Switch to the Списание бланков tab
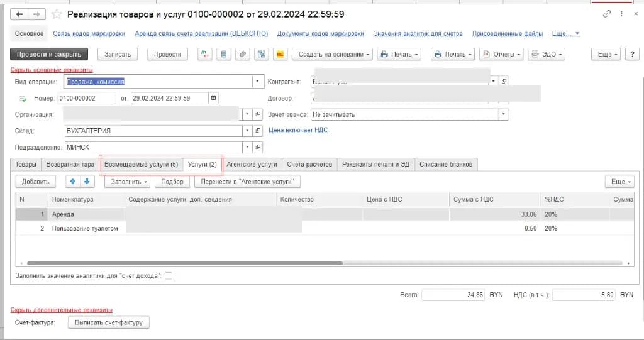The height and width of the screenshot is (340, 644). coord(446,164)
